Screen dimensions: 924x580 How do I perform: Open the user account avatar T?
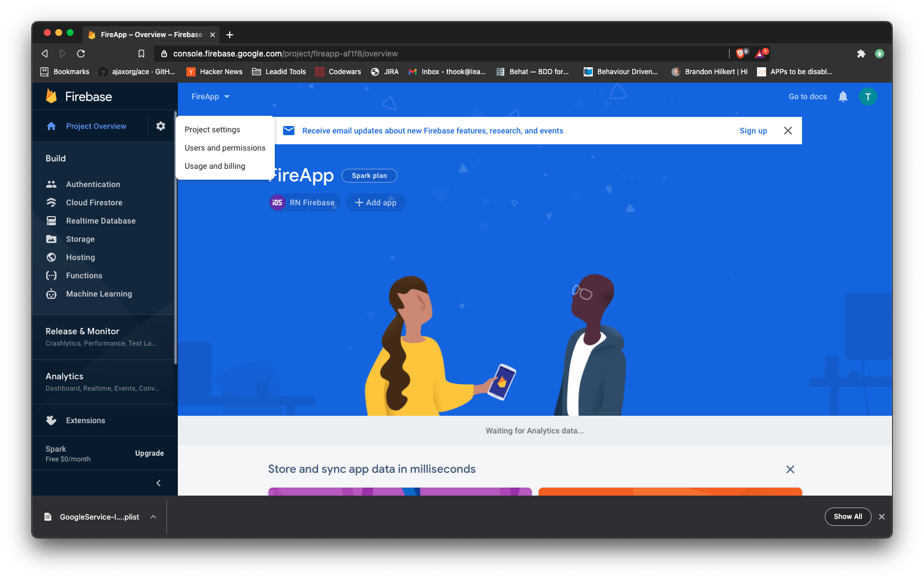click(868, 96)
